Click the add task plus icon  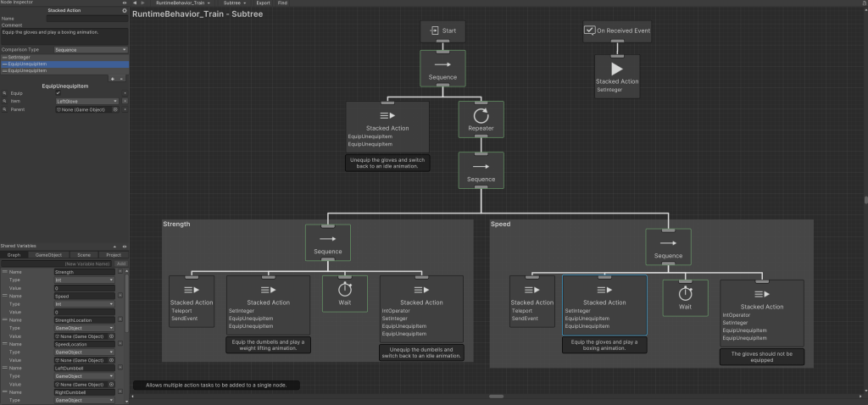pos(113,78)
